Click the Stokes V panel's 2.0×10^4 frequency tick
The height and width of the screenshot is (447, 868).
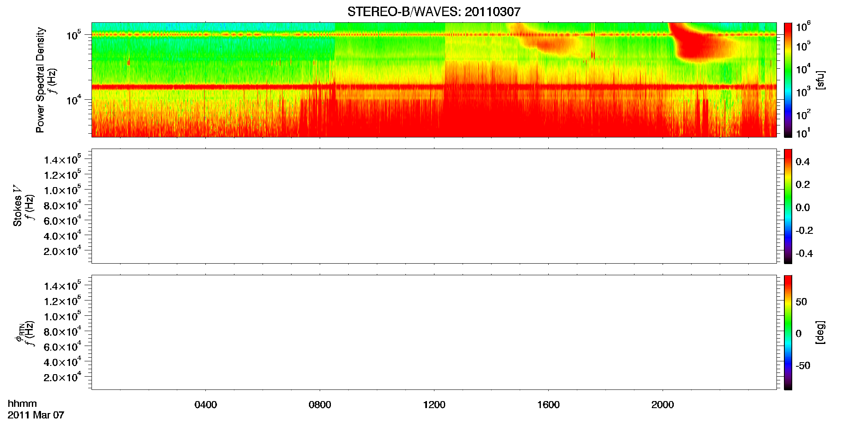point(62,251)
